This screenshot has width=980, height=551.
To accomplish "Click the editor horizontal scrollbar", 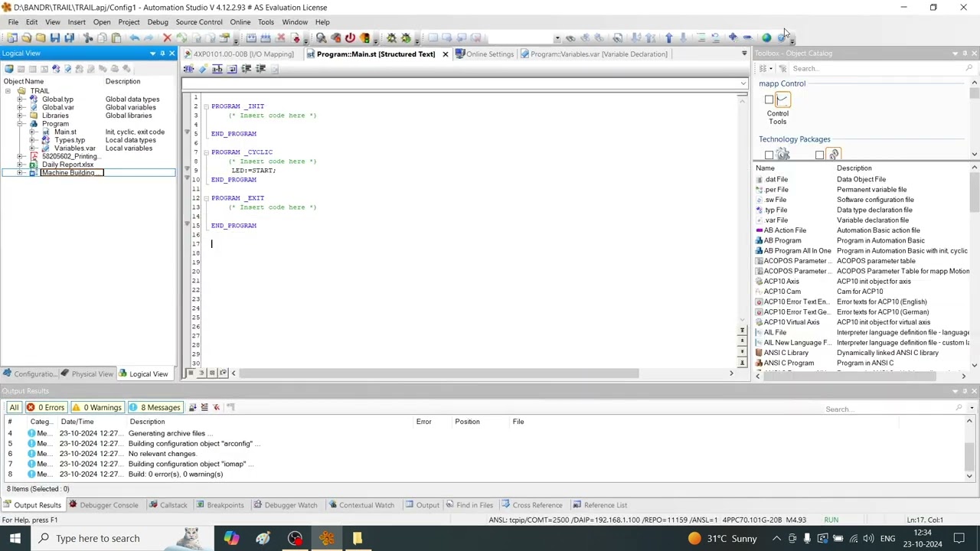I will 440,373.
